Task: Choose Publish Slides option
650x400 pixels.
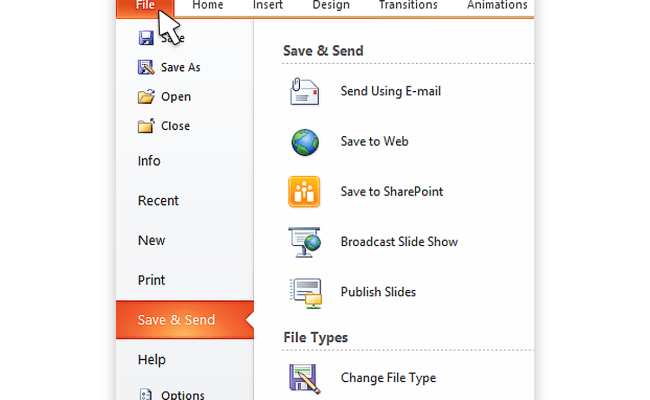Action: 378,292
